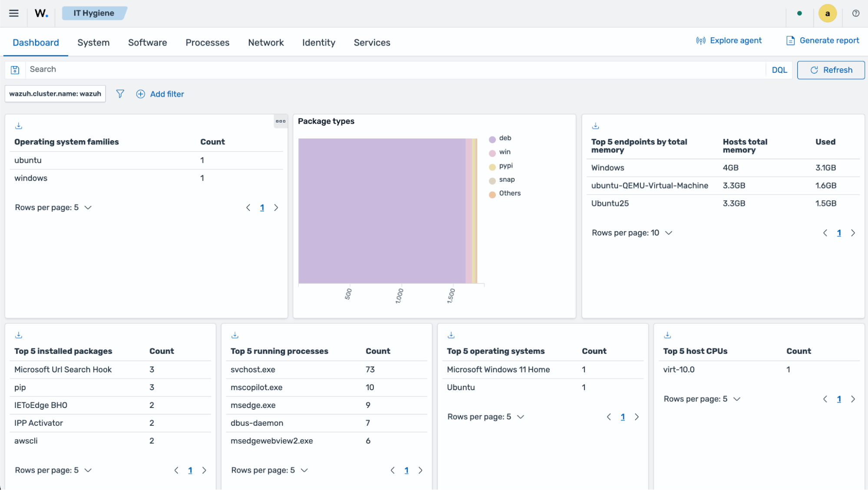The width and height of the screenshot is (868, 490).
Task: Next page arrow in operating systems table
Action: point(637,417)
